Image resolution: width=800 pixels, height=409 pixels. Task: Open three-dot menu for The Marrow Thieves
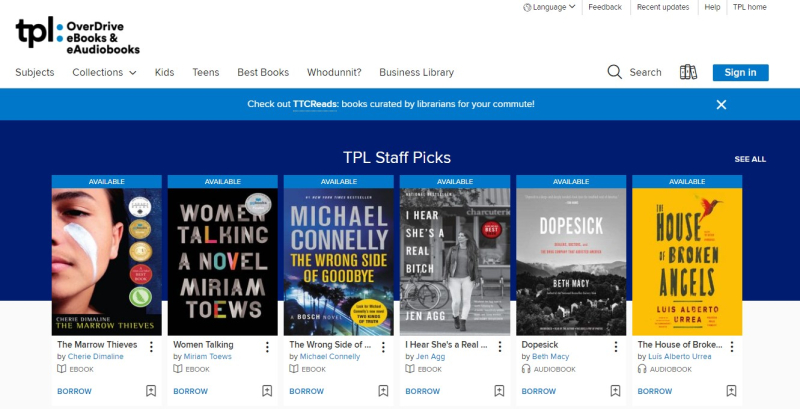(x=151, y=347)
